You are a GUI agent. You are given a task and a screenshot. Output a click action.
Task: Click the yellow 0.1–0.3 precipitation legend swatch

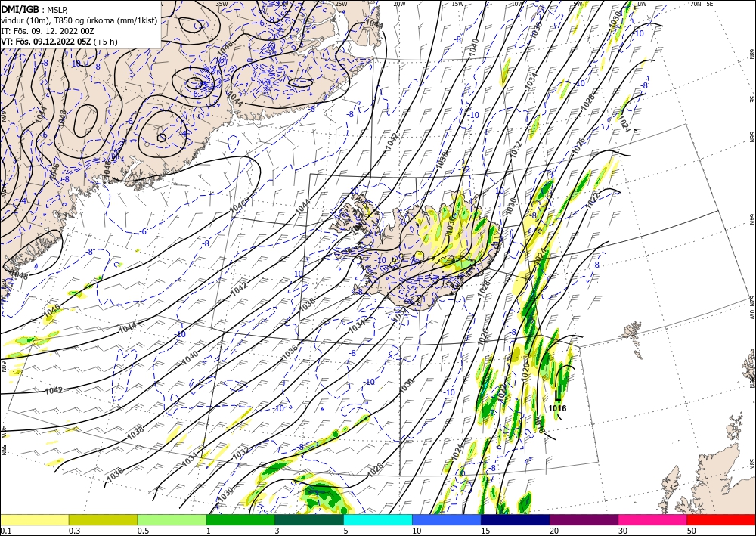point(34,519)
